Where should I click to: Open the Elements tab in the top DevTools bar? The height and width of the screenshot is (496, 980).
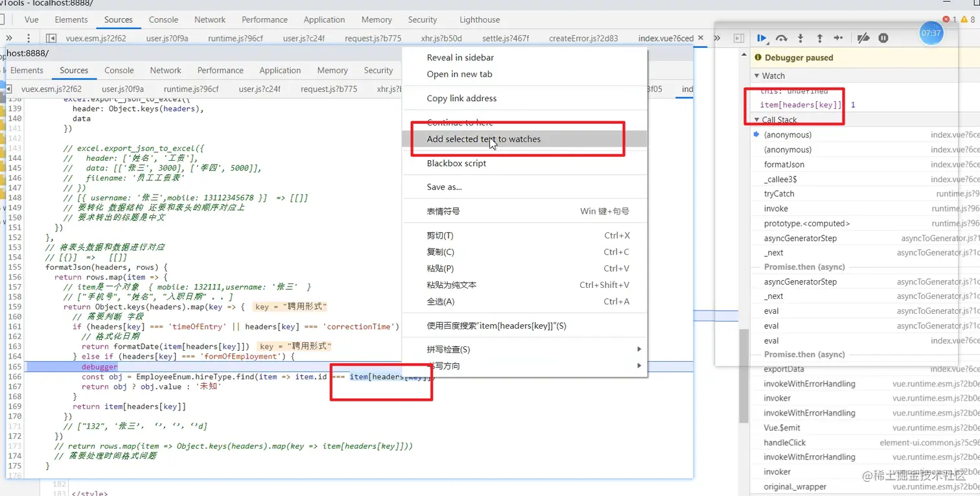(71, 19)
